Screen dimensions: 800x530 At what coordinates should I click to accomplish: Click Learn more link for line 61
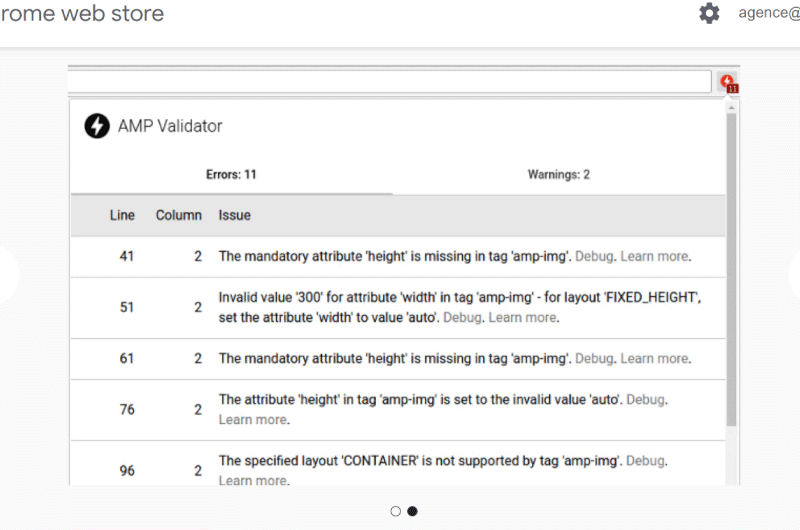click(x=655, y=359)
